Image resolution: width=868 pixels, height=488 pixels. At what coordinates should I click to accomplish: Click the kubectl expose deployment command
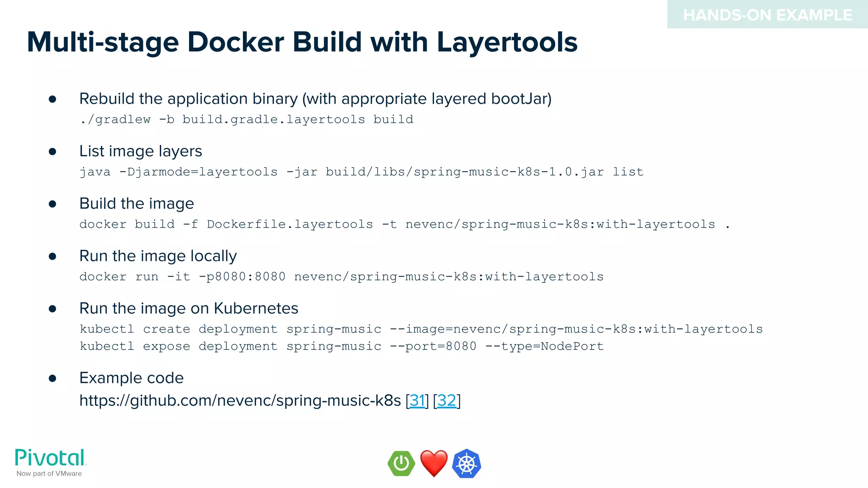(342, 347)
